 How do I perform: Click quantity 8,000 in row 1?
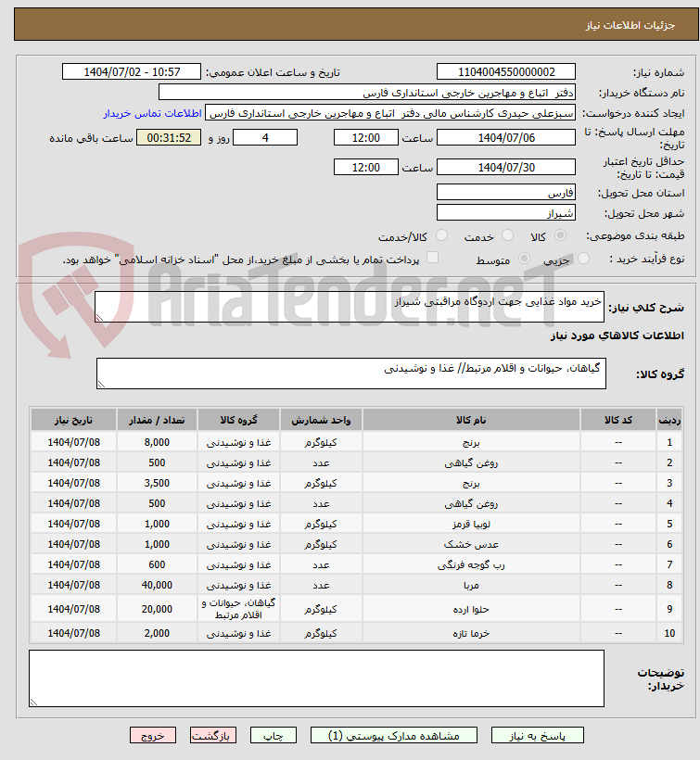(157, 442)
